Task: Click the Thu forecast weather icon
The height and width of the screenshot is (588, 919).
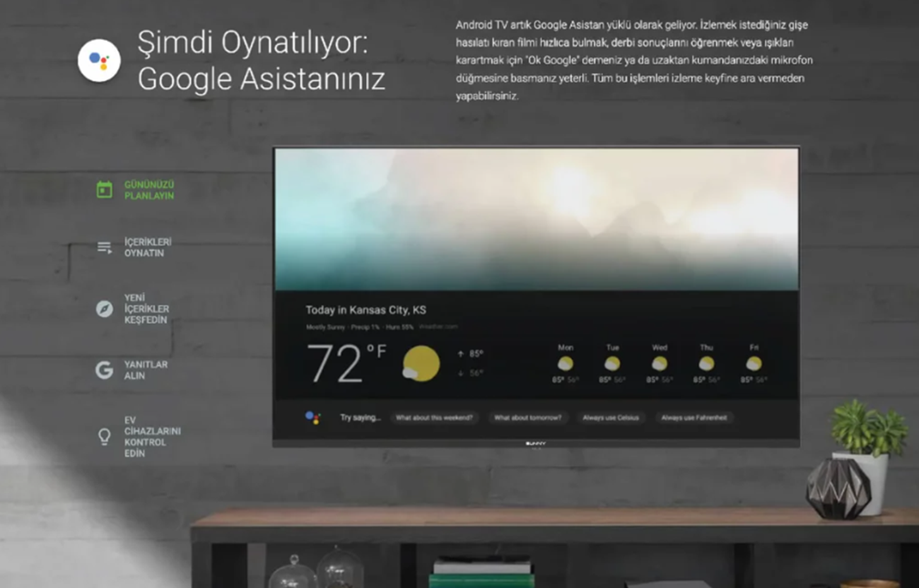Action: (x=706, y=363)
